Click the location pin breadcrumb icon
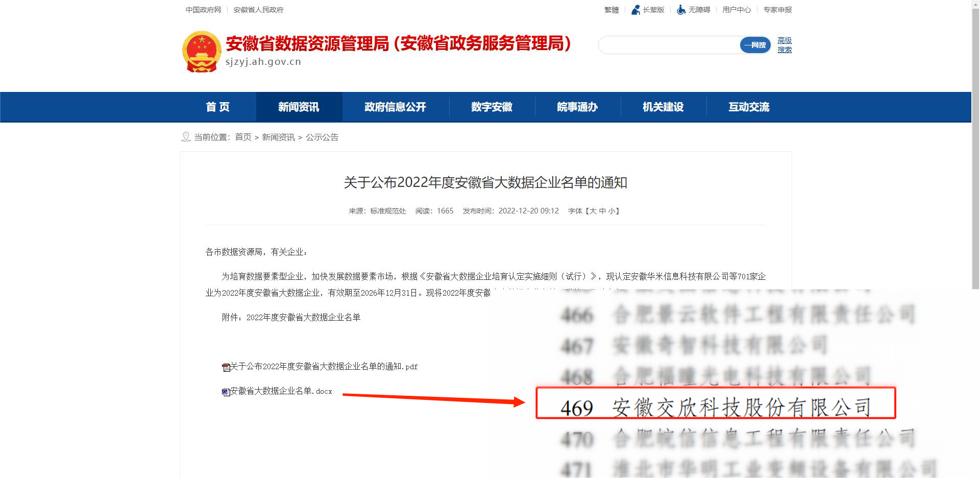Screen dimensions: 980x478 tap(186, 137)
